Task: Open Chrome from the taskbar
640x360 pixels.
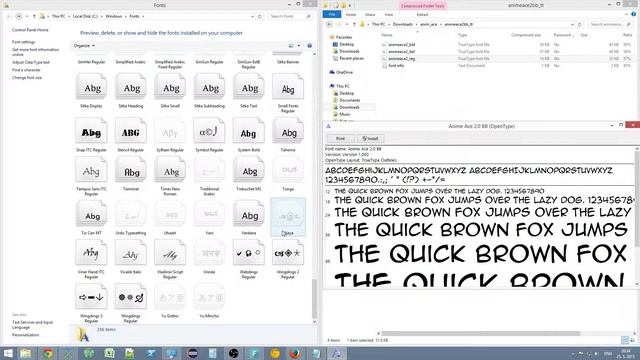Action: 48,353
